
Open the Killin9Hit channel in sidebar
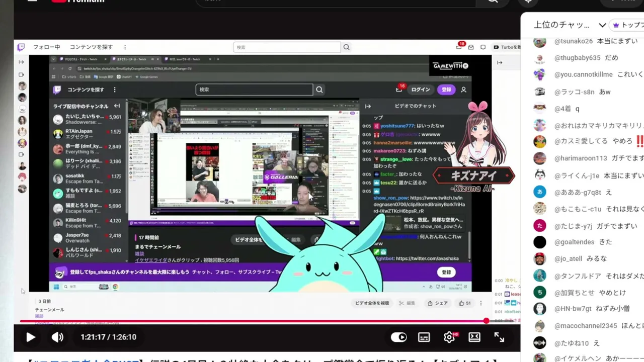[87, 223]
